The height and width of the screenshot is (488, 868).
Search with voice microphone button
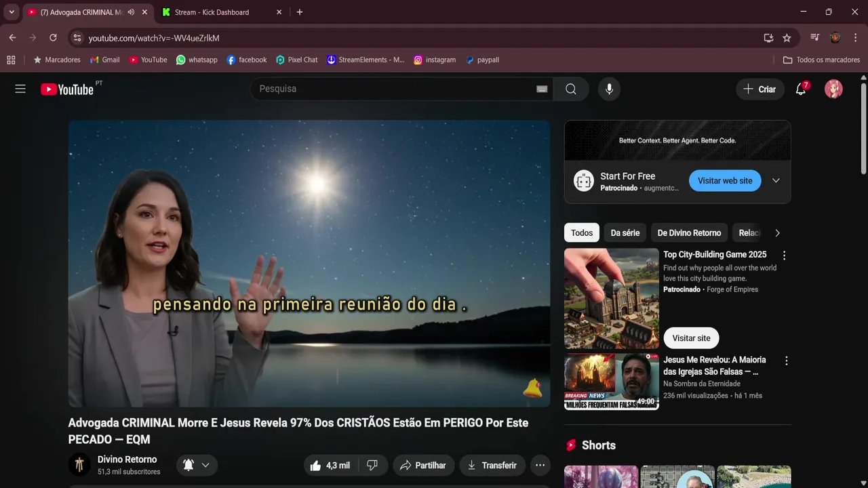pyautogui.click(x=609, y=89)
